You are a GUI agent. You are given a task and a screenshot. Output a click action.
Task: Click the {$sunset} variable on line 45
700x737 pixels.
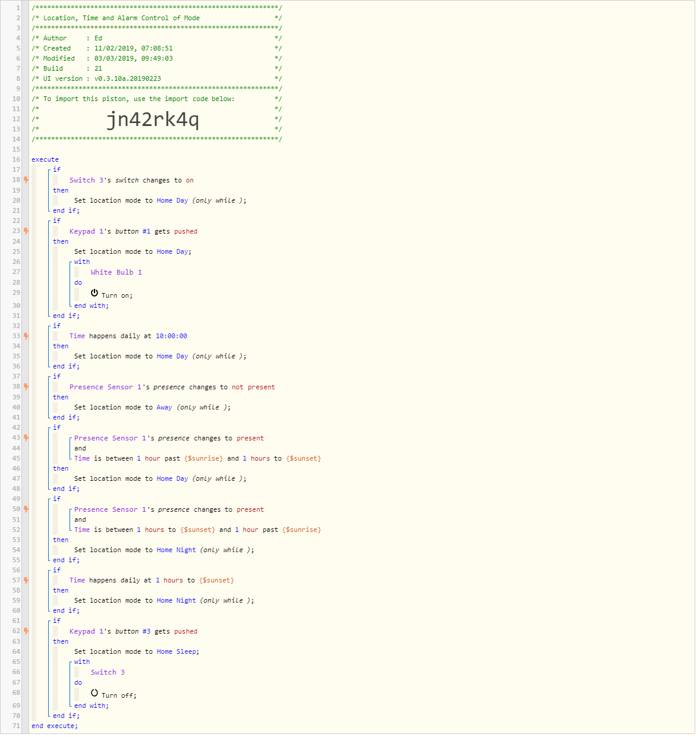(x=304, y=458)
